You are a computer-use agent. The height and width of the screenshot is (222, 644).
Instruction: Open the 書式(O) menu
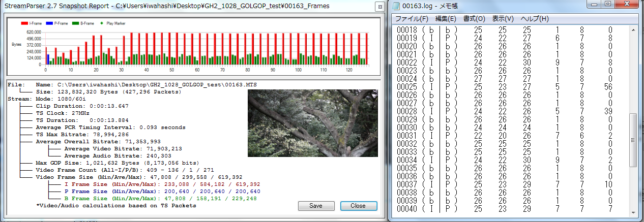coord(473,19)
